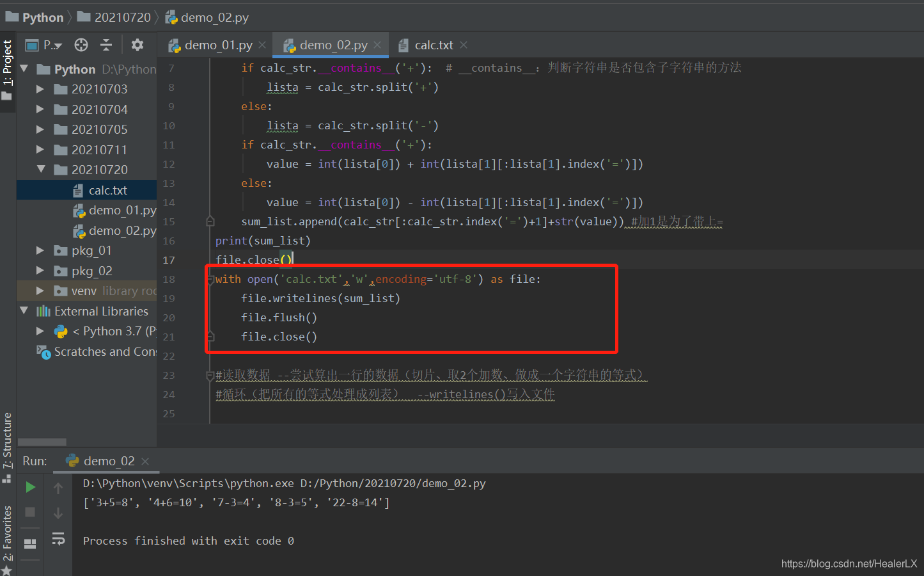
Task: Toggle the 7: Structure tool window
Action: [7, 448]
